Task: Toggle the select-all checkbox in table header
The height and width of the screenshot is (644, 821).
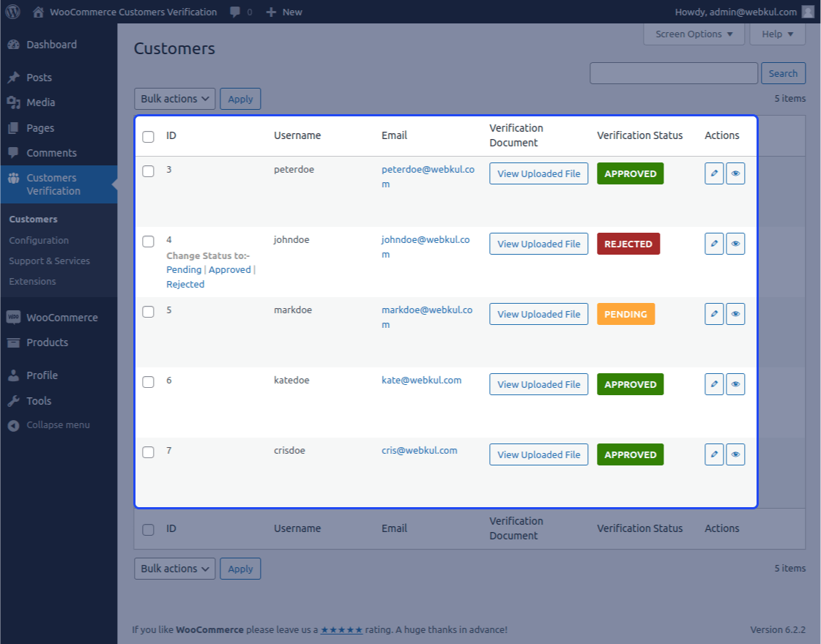Action: [148, 137]
